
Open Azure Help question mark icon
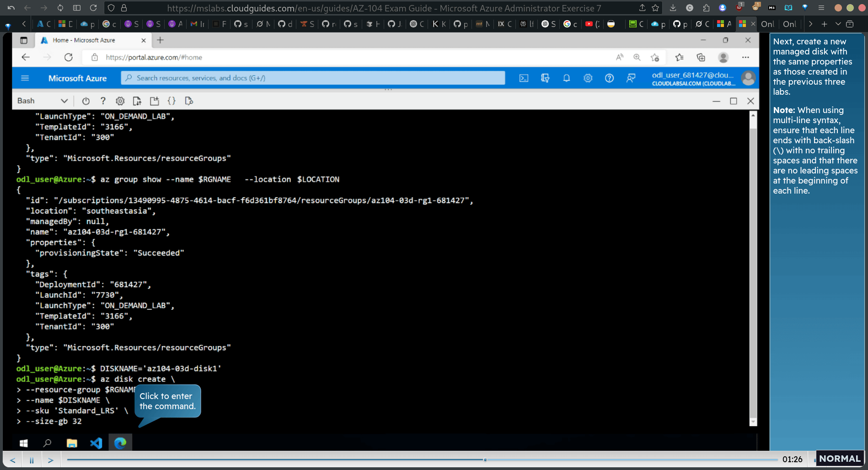click(609, 78)
